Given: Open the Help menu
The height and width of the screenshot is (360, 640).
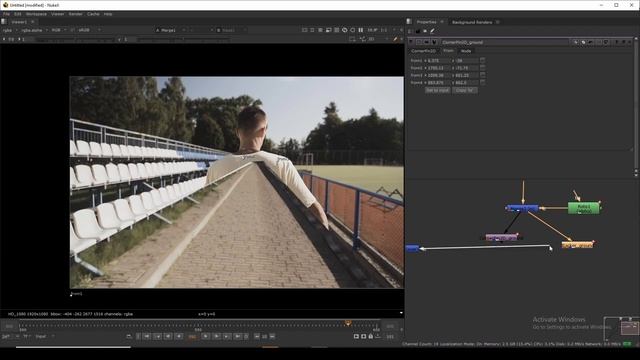Looking at the screenshot, I should 108,14.
